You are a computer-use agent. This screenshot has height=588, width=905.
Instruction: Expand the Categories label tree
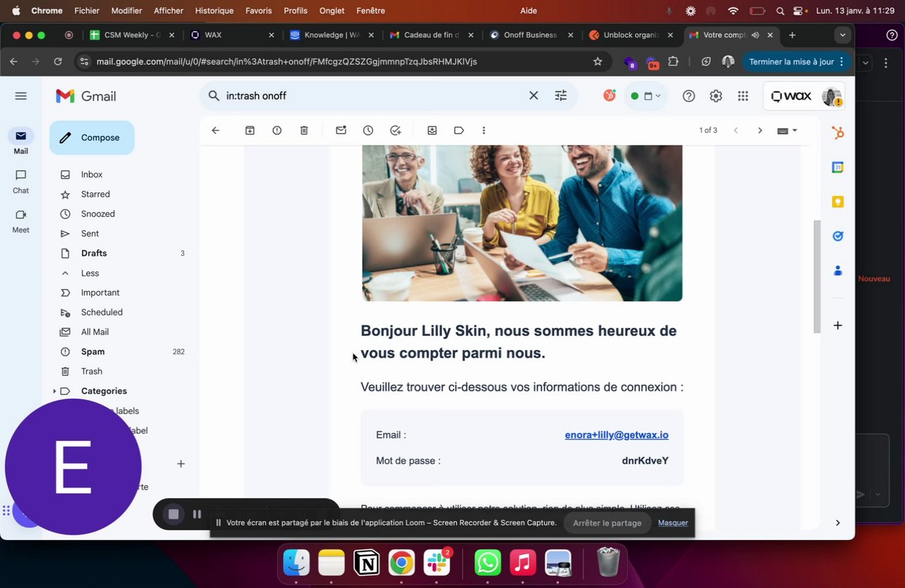tap(54, 391)
